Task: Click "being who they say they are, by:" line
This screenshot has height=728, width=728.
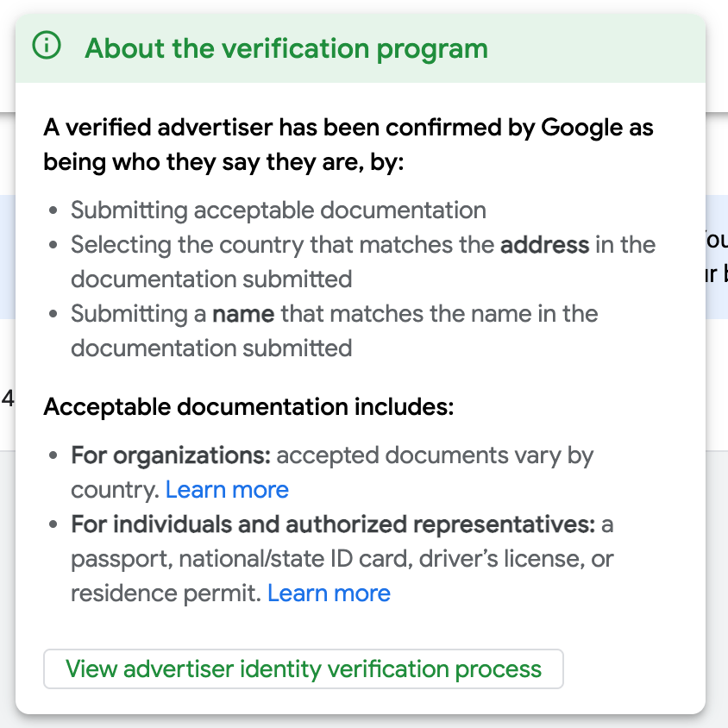Action: tap(223, 163)
